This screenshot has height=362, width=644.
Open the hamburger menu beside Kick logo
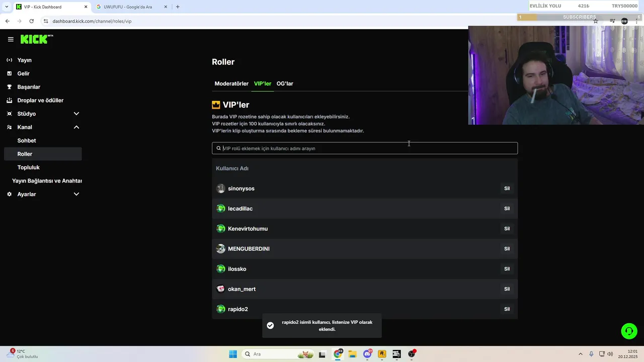pos(11,39)
